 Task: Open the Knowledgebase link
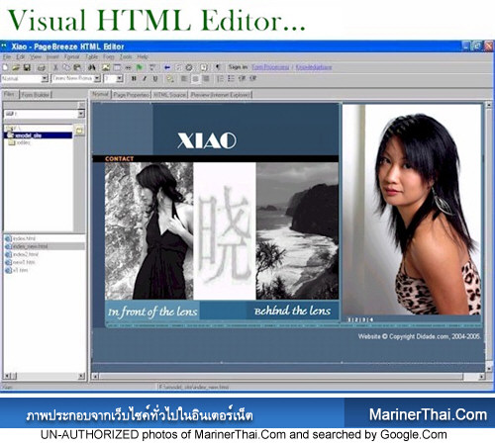pyautogui.click(x=314, y=67)
